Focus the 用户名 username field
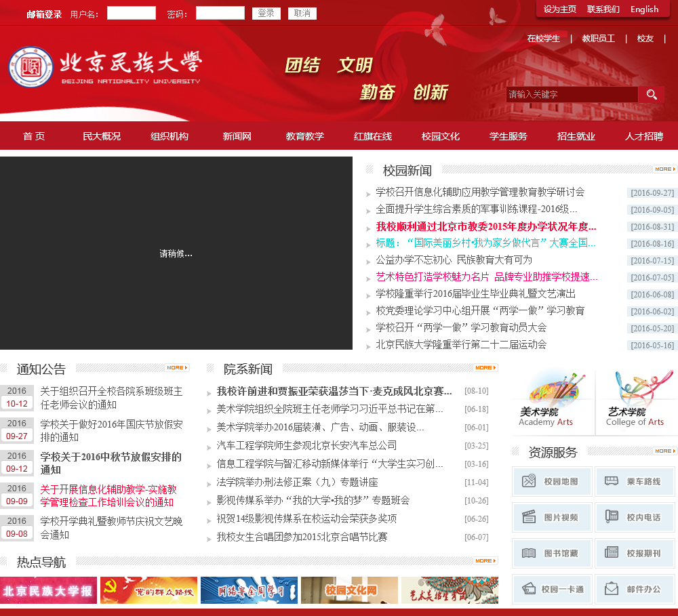 coord(132,13)
